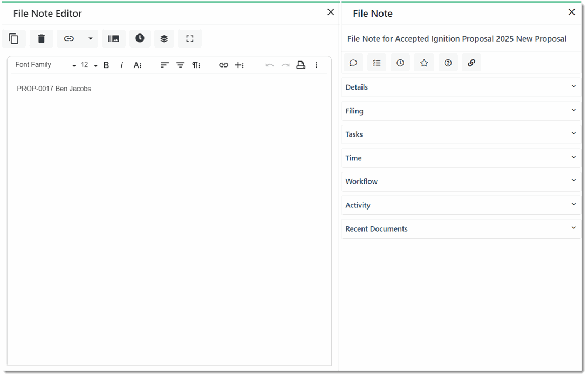Open the dropdown arrow beside the link icon
The height and width of the screenshot is (377, 588).
click(x=91, y=39)
